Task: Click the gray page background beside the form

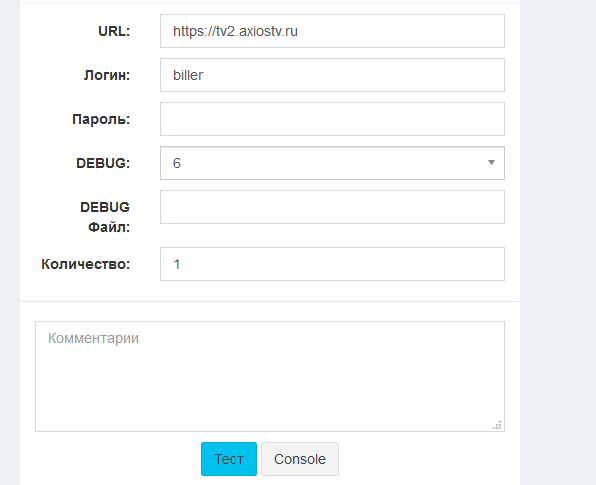Action: point(558,242)
